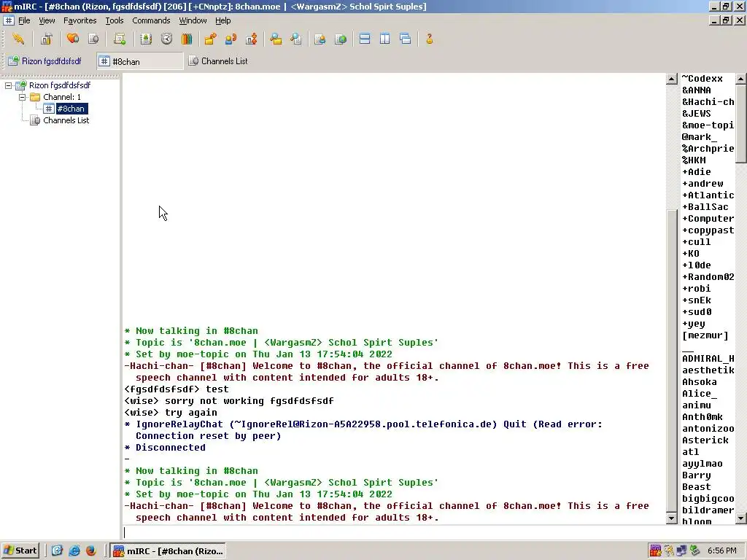Open the Commands menu
Image resolution: width=747 pixels, height=560 pixels.
tap(151, 20)
